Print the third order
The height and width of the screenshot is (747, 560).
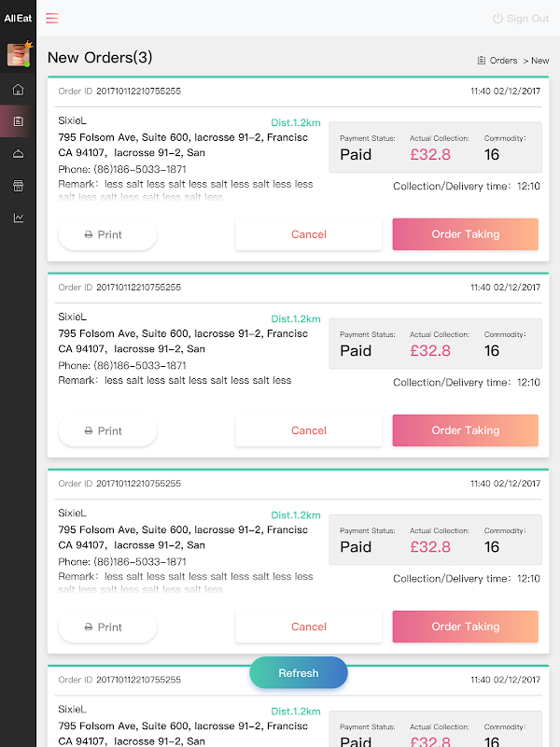point(107,627)
